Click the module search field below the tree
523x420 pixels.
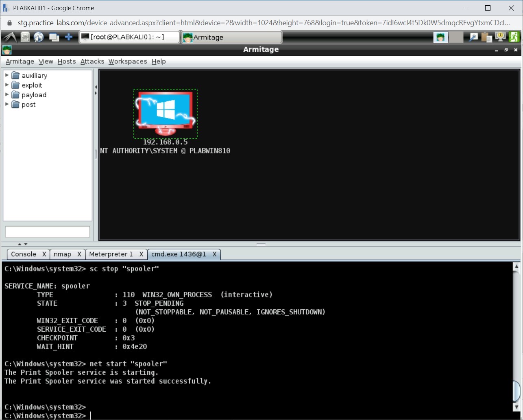pos(47,231)
